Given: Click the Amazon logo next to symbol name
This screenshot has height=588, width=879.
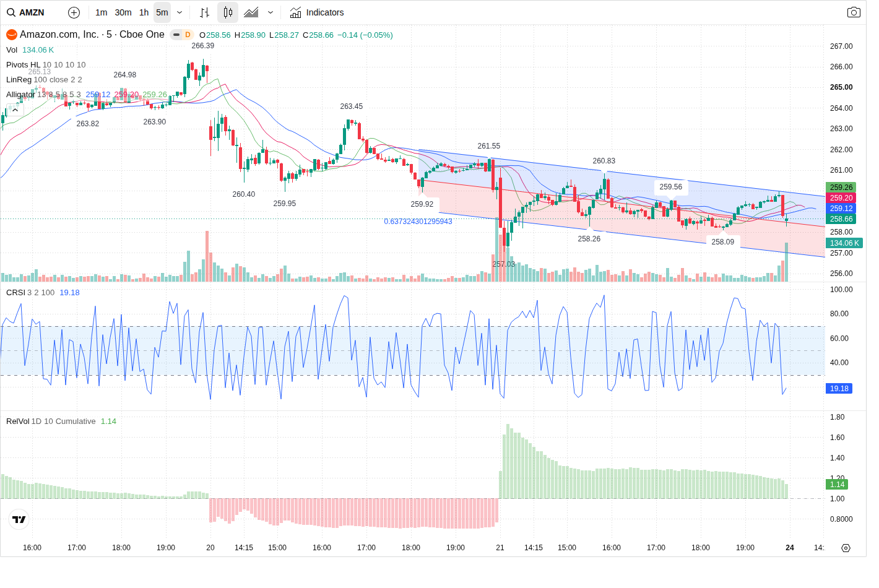Looking at the screenshot, I should click(11, 35).
